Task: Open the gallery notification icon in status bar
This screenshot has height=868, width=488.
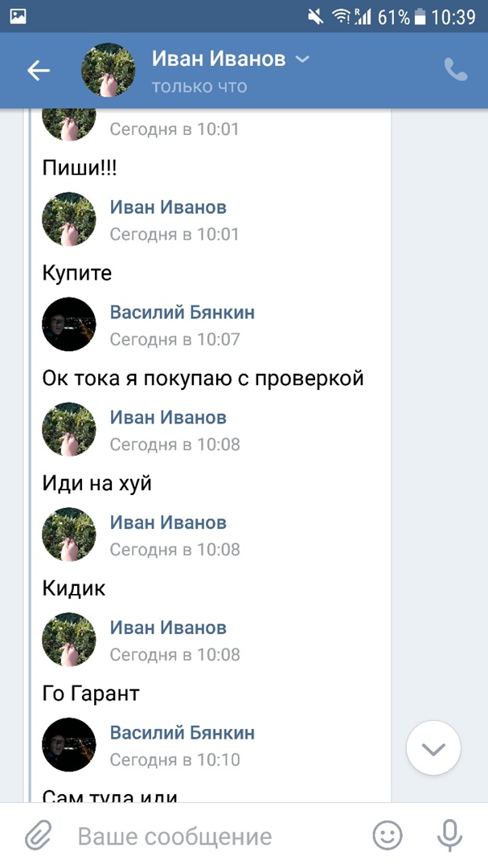Action: [18, 16]
